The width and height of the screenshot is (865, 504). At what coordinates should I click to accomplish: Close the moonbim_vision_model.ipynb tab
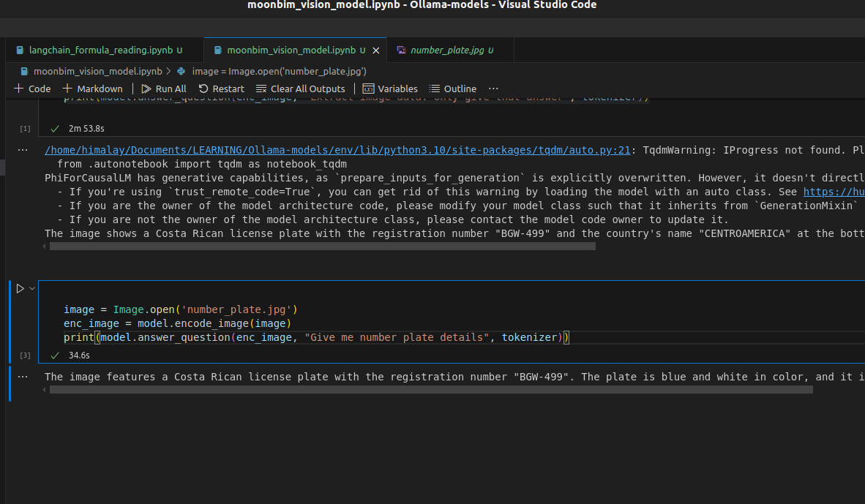point(376,50)
